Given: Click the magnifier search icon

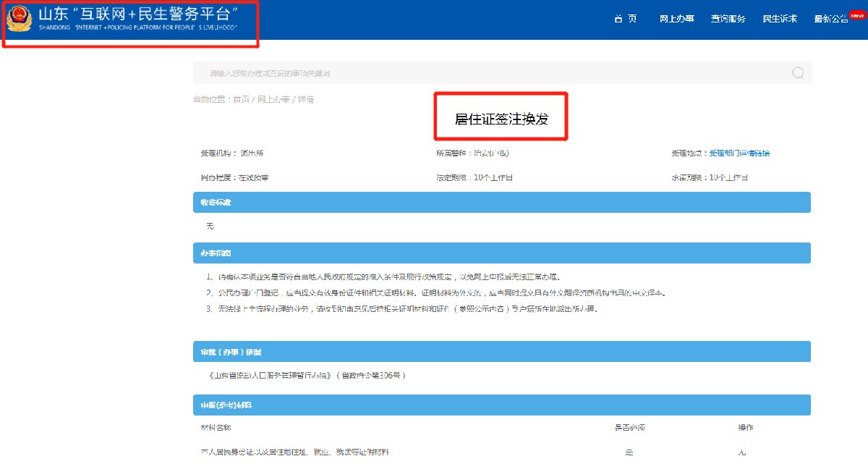Looking at the screenshot, I should point(798,72).
